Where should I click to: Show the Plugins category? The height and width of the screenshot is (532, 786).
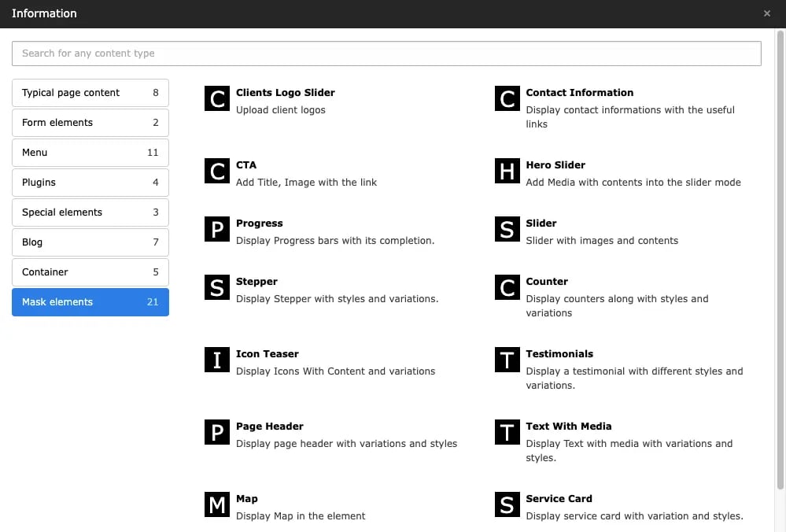(x=90, y=183)
